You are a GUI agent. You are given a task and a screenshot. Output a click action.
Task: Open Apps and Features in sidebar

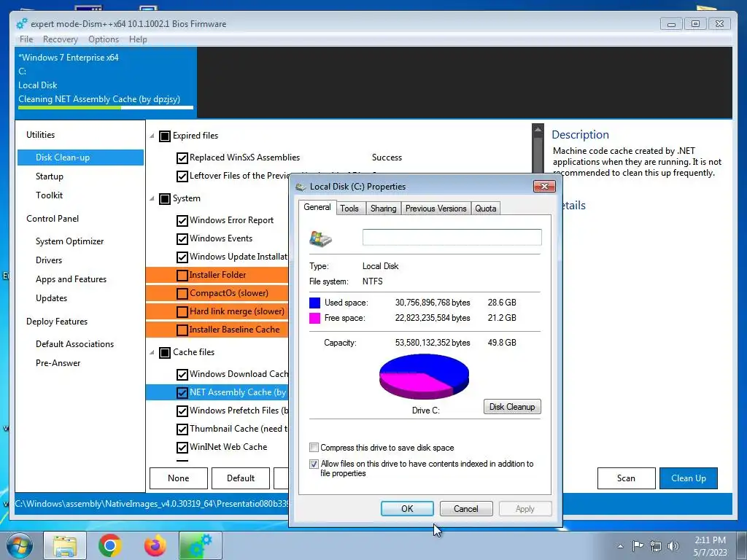pos(71,279)
